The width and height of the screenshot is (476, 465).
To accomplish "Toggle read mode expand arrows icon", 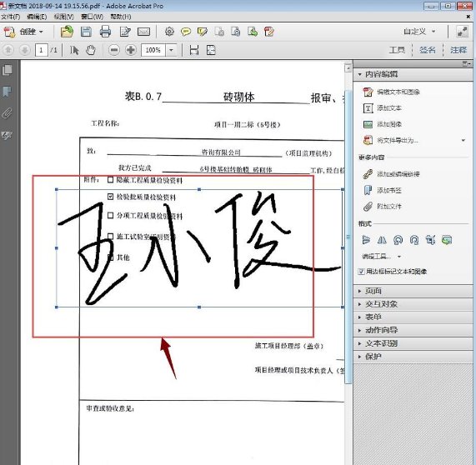I will 462,32.
